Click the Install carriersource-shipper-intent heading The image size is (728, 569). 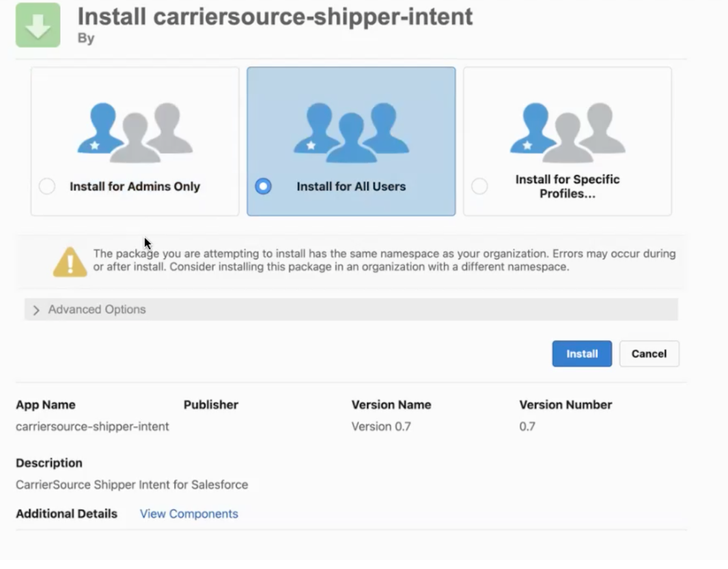coord(275,17)
